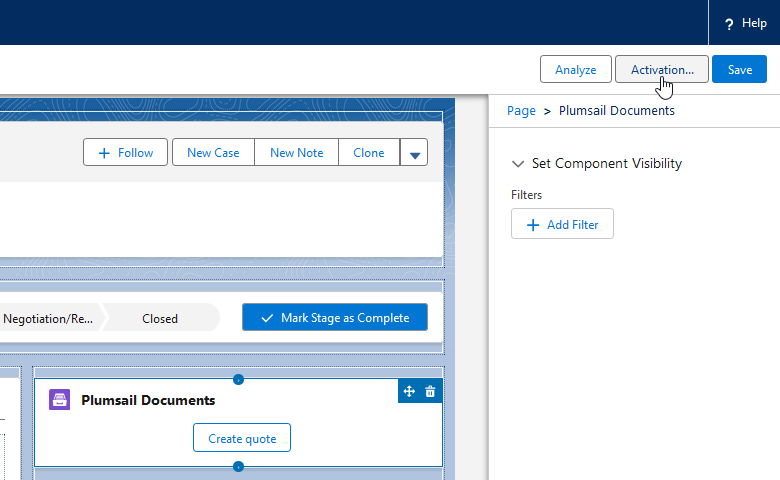Click the purple Plumsail Documents icon
The image size is (780, 480).
pos(59,399)
